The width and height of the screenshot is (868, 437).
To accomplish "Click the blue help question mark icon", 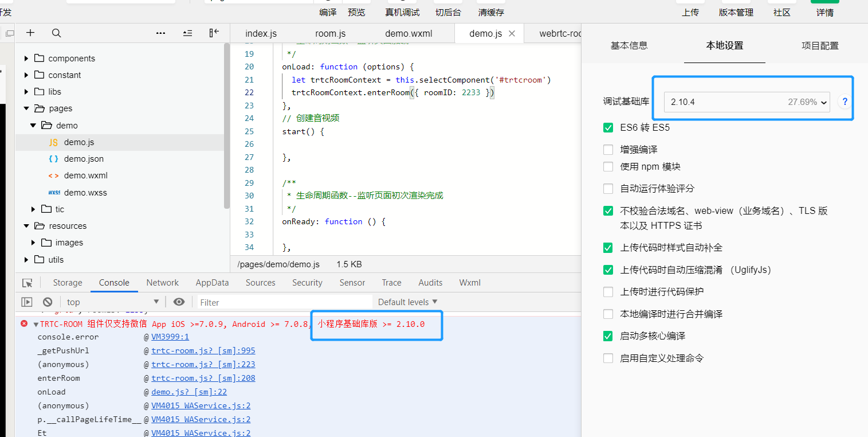I will pyautogui.click(x=845, y=102).
